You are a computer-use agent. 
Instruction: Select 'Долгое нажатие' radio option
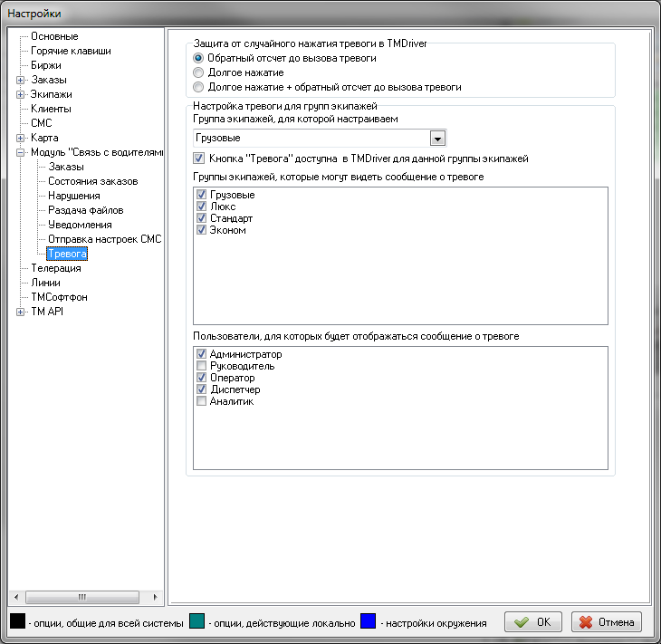tap(199, 72)
